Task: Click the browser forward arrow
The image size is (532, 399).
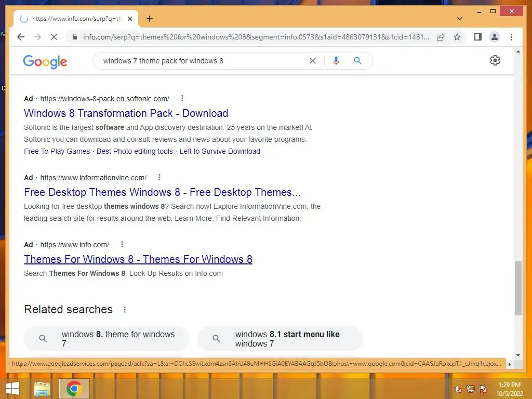Action: click(37, 37)
